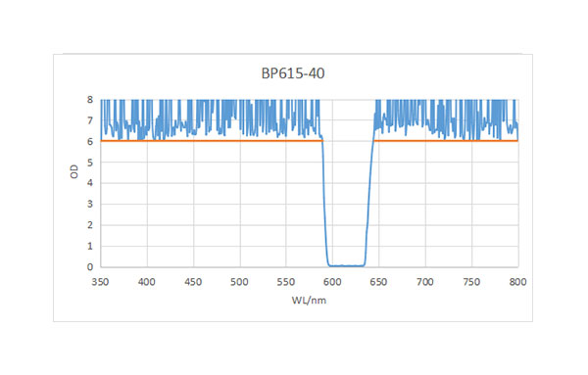Click the x-axis value 400
The width and height of the screenshot is (588, 375).
point(147,282)
